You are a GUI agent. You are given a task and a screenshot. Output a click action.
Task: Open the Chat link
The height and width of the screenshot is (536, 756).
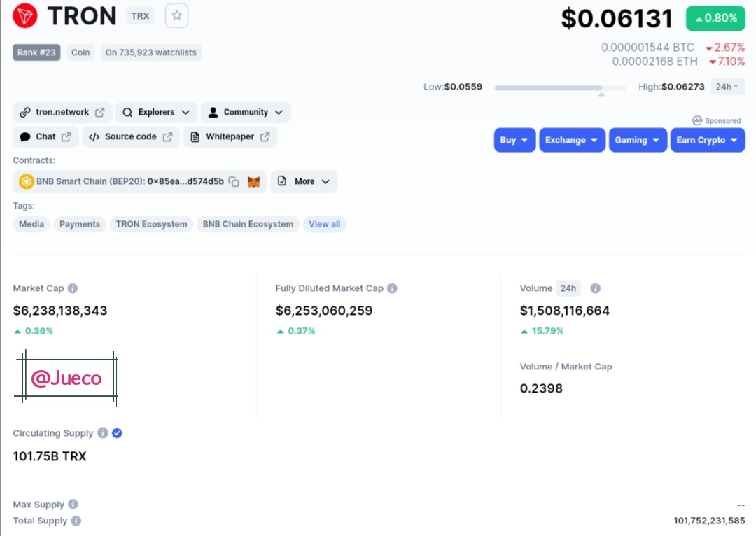(45, 137)
